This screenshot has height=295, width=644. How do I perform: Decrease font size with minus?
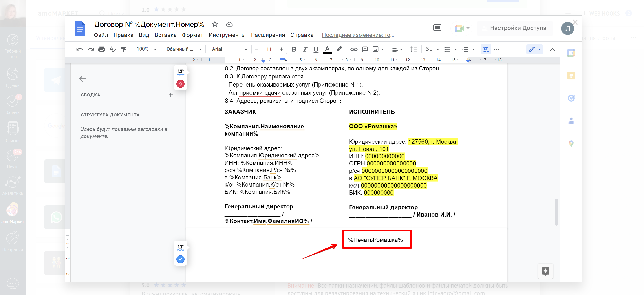[256, 49]
